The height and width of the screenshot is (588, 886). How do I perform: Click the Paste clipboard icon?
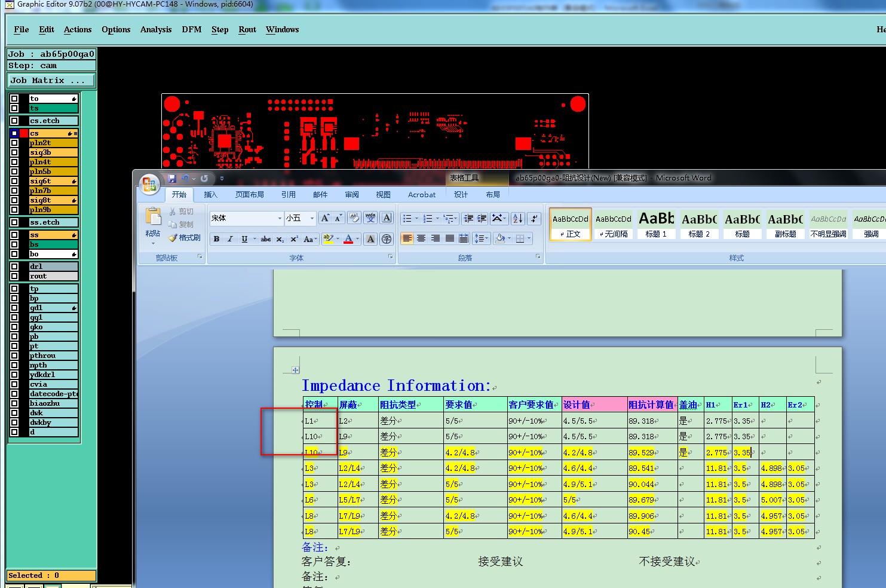point(153,218)
